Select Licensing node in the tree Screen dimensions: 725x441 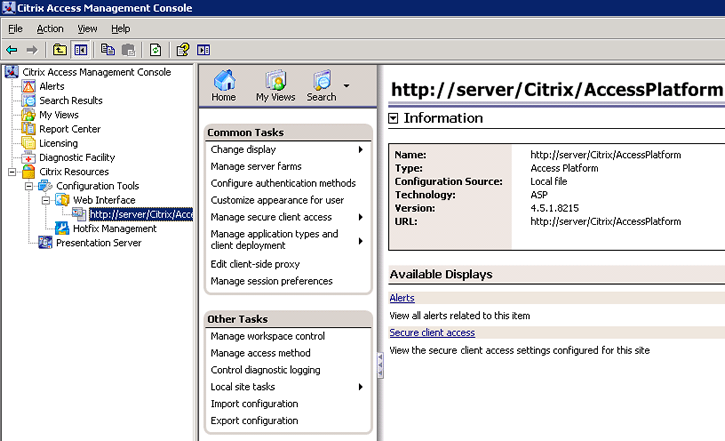[x=58, y=143]
